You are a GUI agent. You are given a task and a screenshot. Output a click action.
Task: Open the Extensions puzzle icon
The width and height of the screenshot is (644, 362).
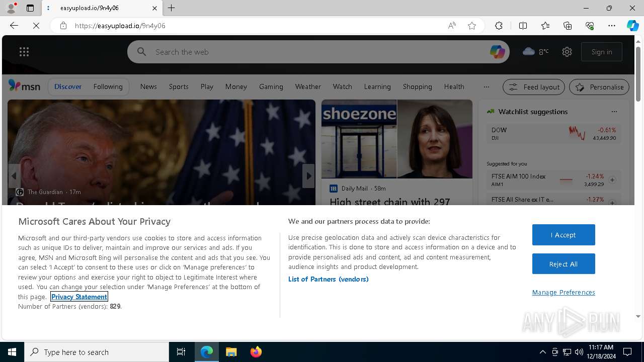click(499, 26)
